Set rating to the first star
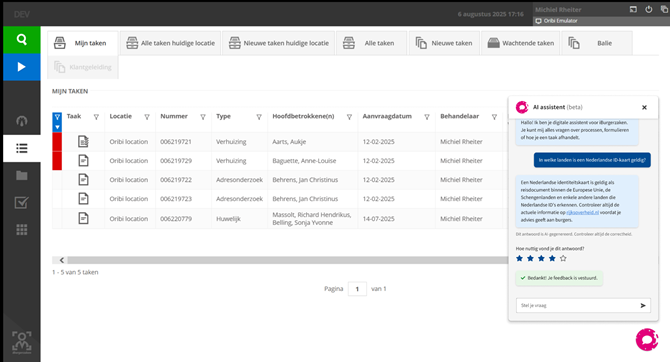The height and width of the screenshot is (362, 670). 519,258
